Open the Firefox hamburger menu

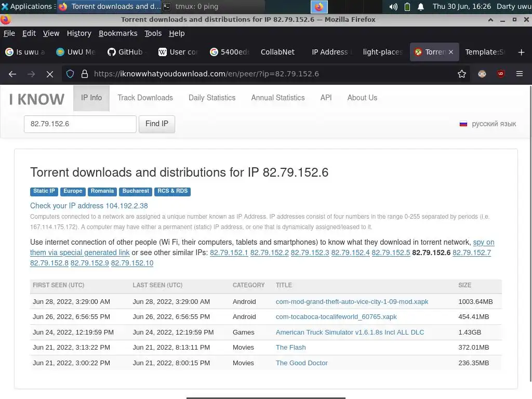point(520,74)
